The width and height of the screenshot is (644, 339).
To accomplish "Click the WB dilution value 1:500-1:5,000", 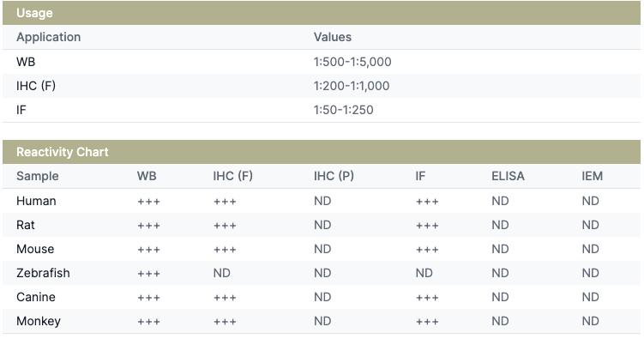I will coord(352,62).
